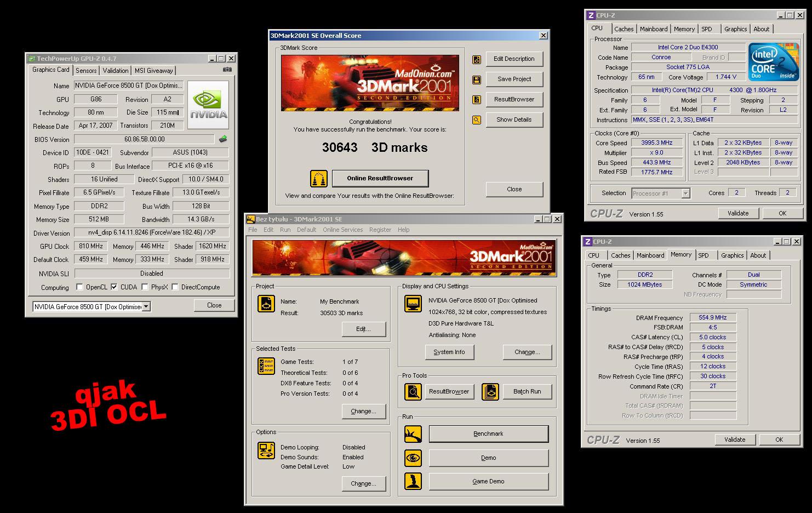
Task: Open the MSI Giveaway tab
Action: pos(154,71)
